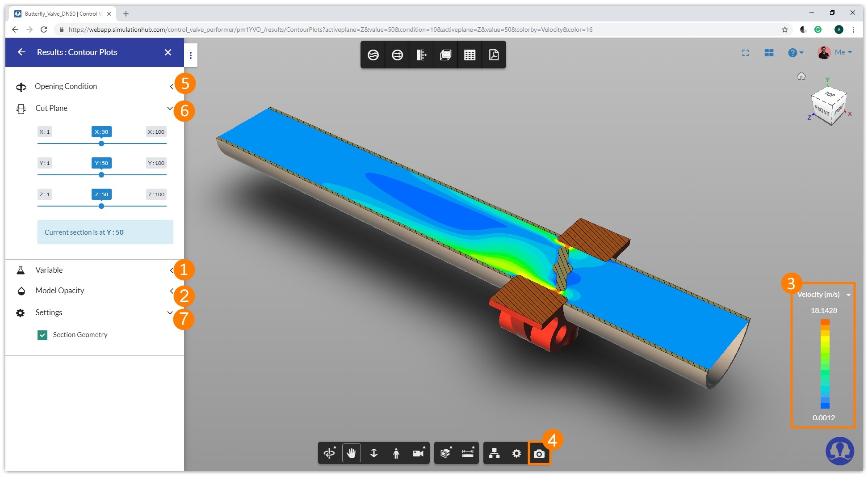This screenshot has height=477, width=868.
Task: Click the 3D volume rendering icon
Action: pos(445,55)
